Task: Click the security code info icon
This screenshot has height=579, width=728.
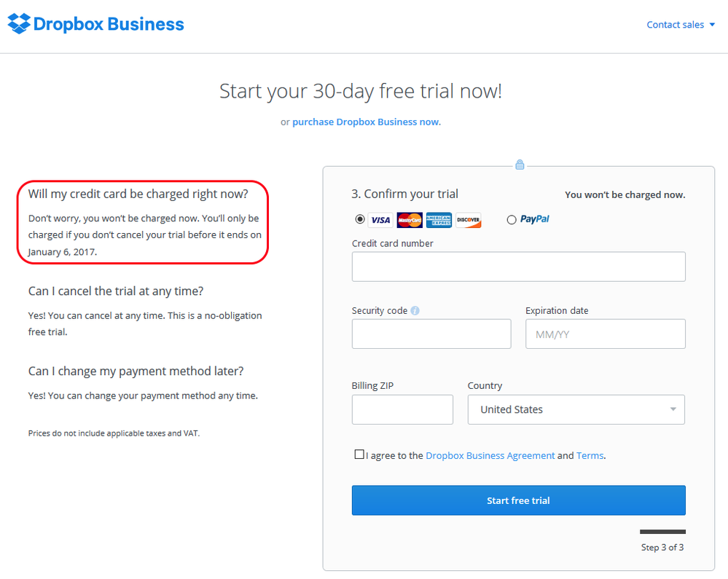Action: click(415, 311)
